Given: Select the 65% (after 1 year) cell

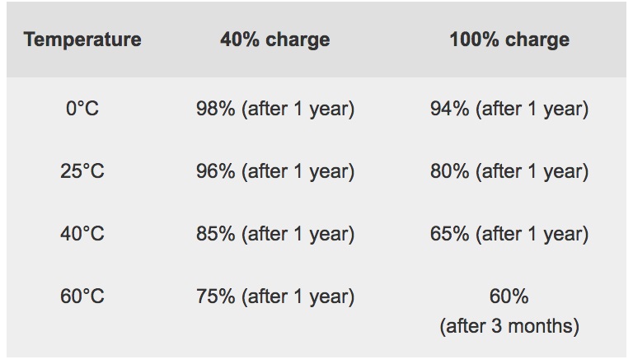Looking at the screenshot, I should coord(509,234).
